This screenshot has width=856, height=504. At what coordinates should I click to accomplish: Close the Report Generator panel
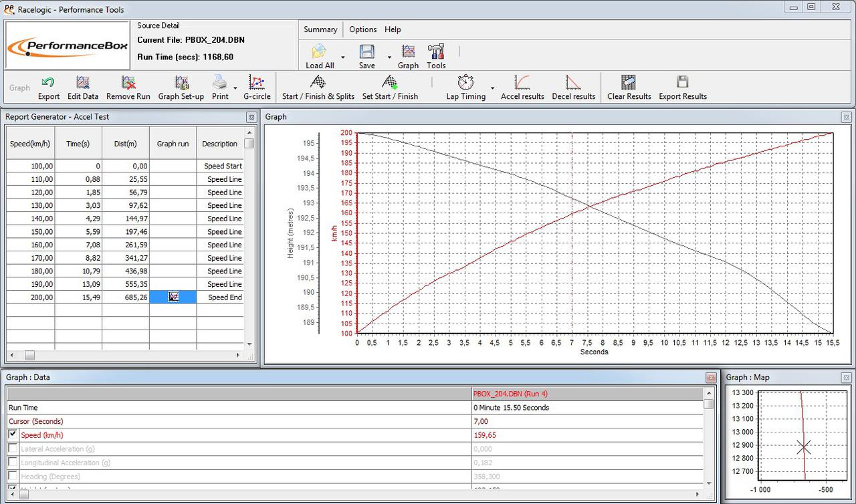tap(251, 117)
